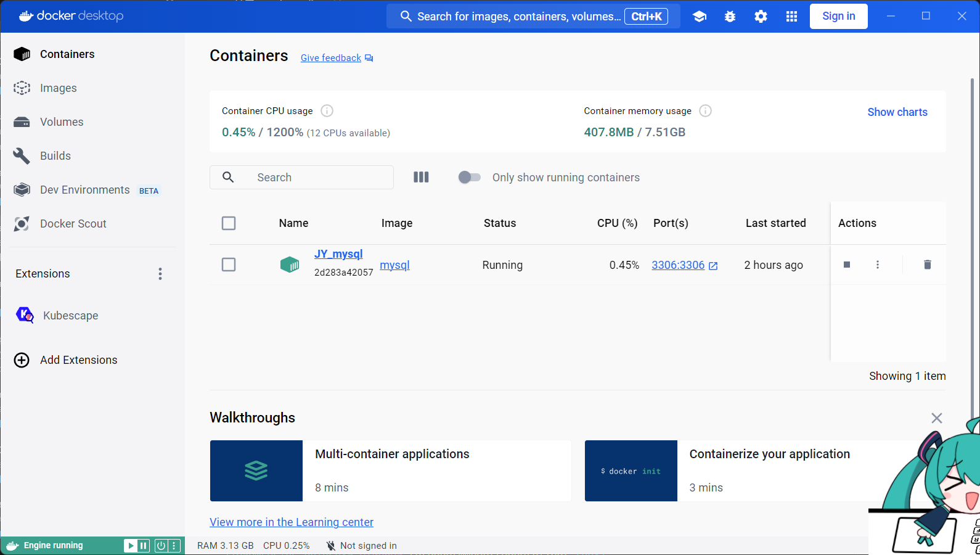Delete the JY_mysql container
Screen dimensions: 980x555
coord(927,265)
